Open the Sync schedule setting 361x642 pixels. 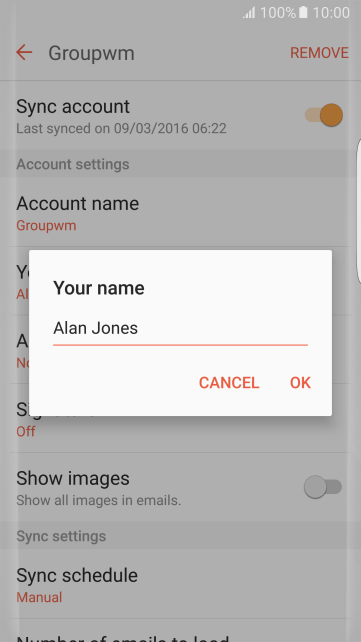(x=180, y=584)
